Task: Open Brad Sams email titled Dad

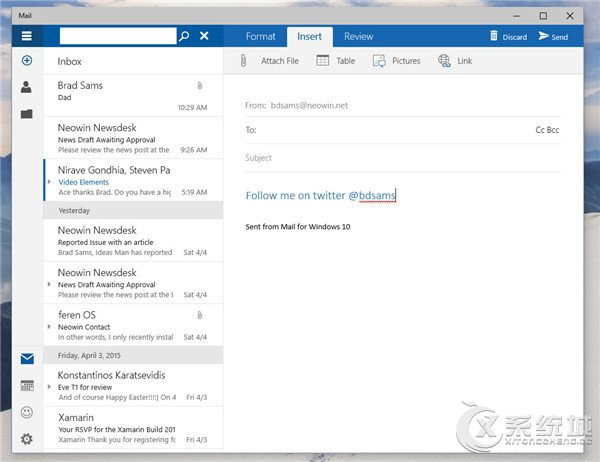Action: pyautogui.click(x=133, y=95)
